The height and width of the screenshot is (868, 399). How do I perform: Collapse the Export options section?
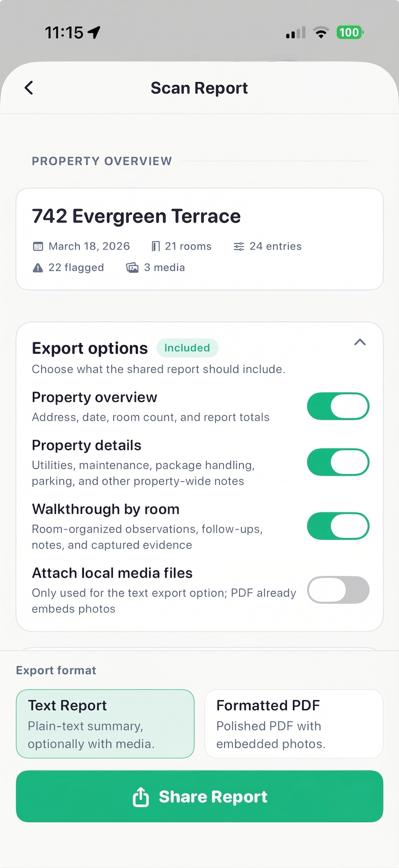(x=360, y=343)
